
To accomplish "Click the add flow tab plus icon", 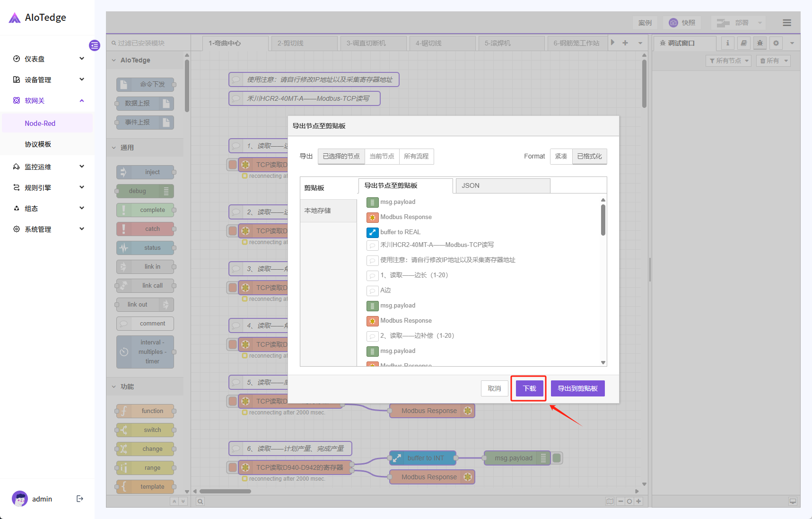I will coord(625,43).
